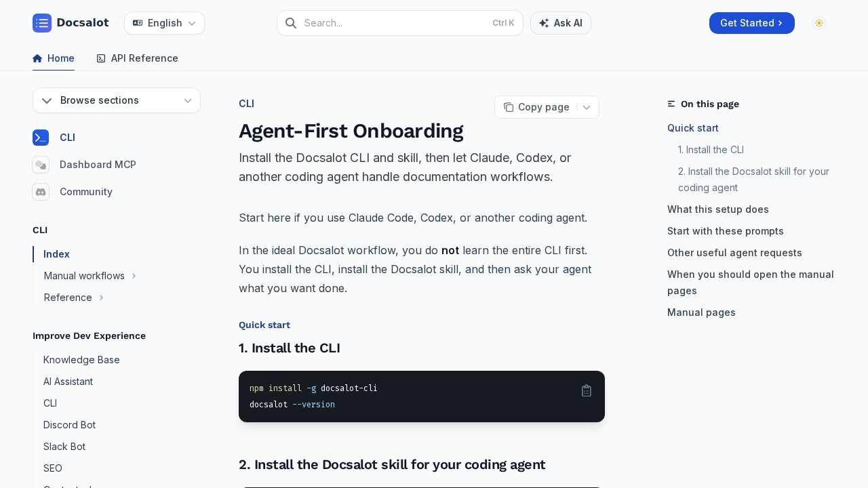868x488 pixels.
Task: Click the Ctrl K shortcut hint
Action: [x=503, y=23]
